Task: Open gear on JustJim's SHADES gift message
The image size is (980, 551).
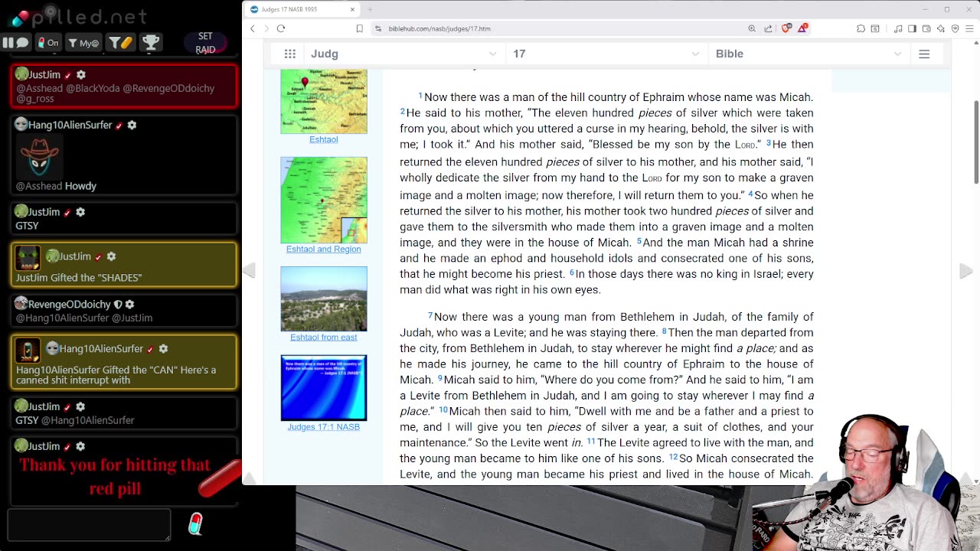Action: 111,256
